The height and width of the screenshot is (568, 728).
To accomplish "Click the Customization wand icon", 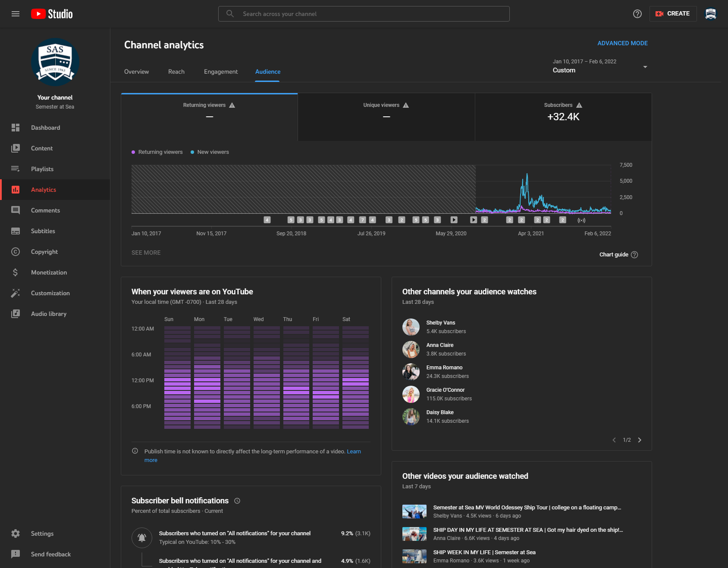I will pos(16,293).
